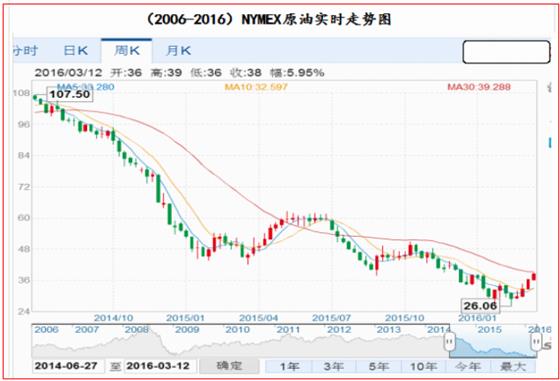This screenshot has height=381, width=560.
Task: Click the 幅:5.95% change value
Action: click(x=297, y=73)
